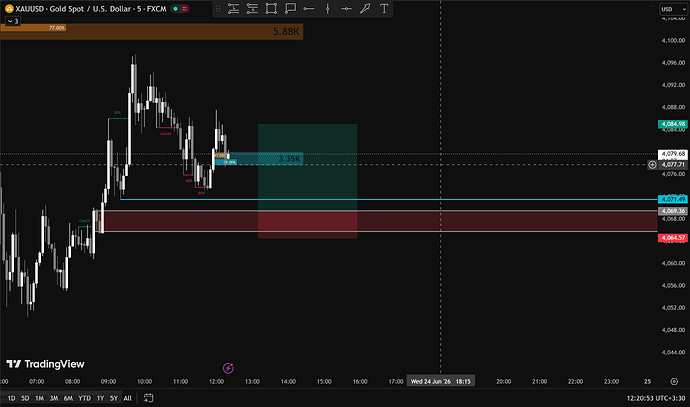Click the XAUUSD Gold Spot symbol title
Screen dimensions: 690x407
click(x=91, y=8)
